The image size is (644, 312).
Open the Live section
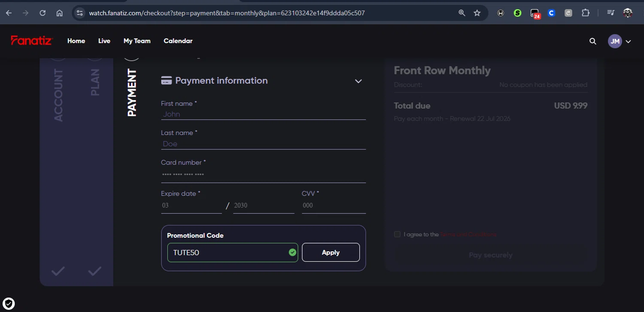click(104, 41)
